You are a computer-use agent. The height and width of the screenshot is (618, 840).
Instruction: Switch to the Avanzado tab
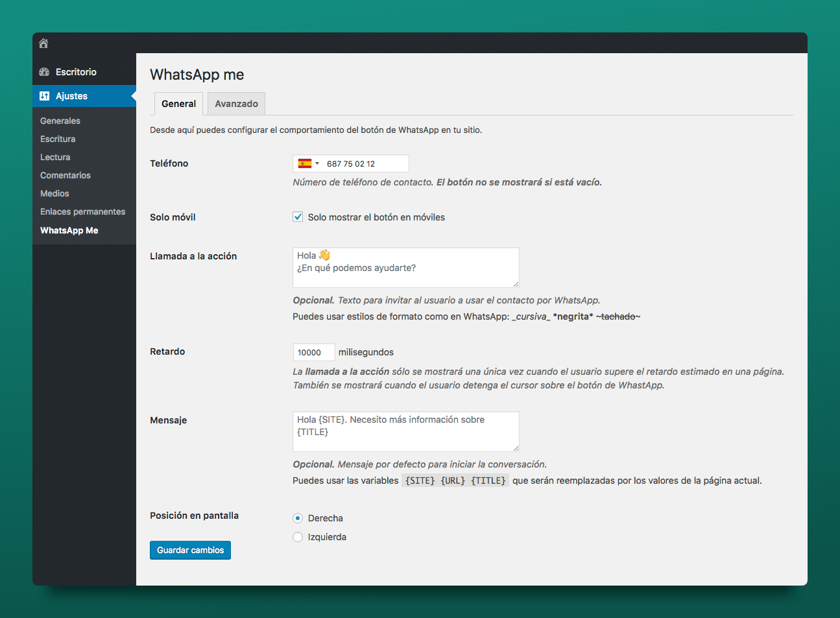pyautogui.click(x=236, y=104)
